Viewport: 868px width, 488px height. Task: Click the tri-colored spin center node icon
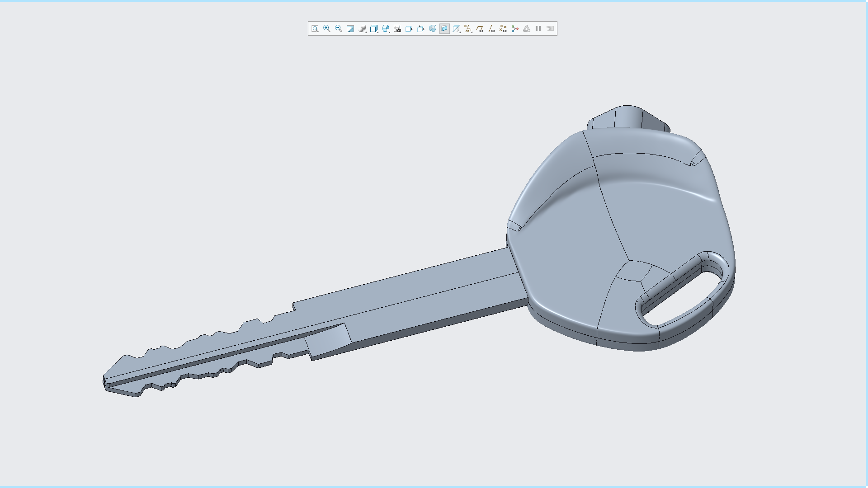click(x=515, y=28)
